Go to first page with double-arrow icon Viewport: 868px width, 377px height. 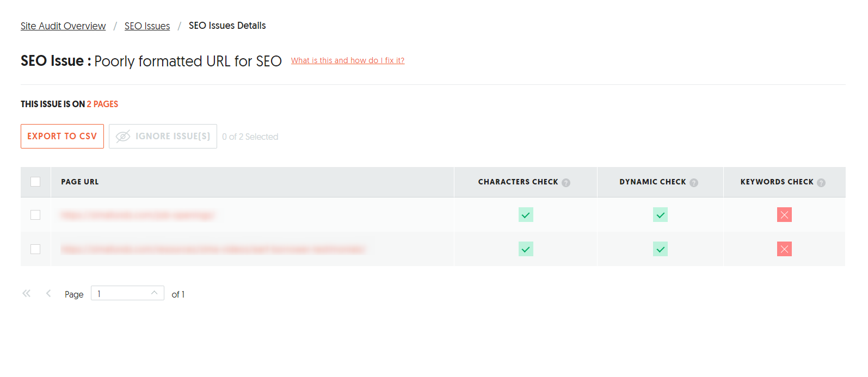tap(26, 294)
